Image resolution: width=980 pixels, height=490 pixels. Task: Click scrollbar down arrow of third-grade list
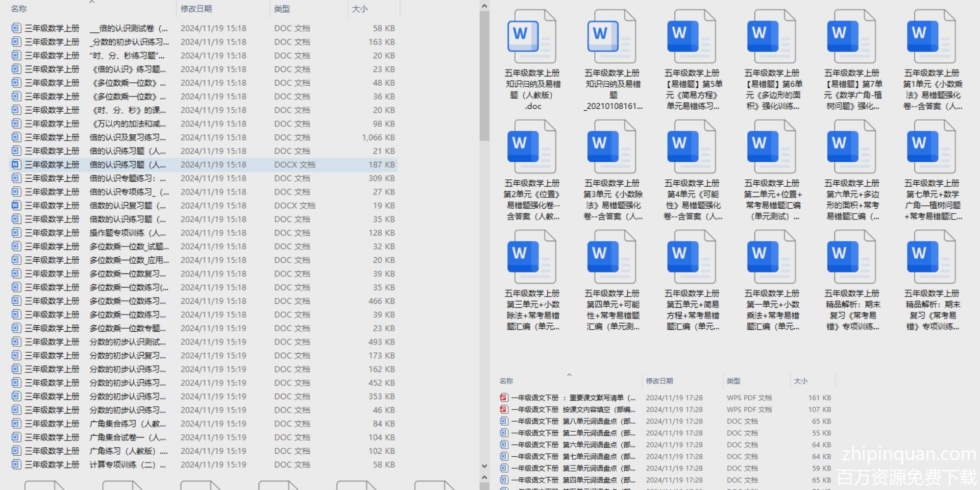pyautogui.click(x=484, y=466)
